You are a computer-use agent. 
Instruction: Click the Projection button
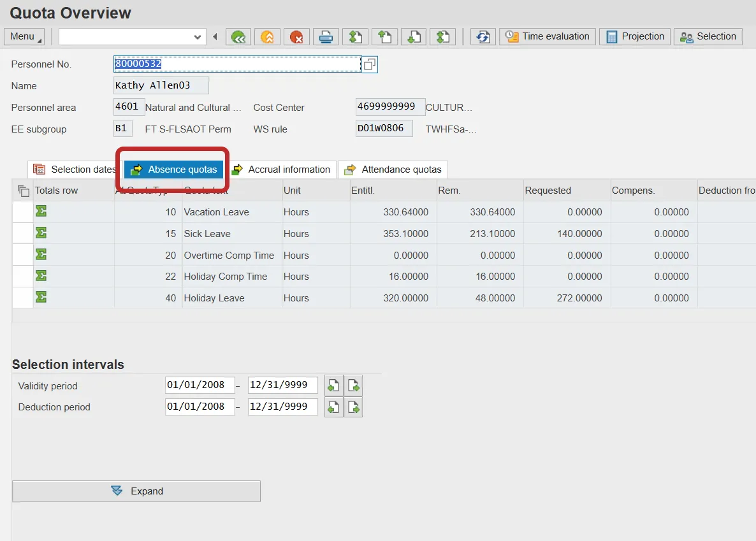pyautogui.click(x=636, y=36)
